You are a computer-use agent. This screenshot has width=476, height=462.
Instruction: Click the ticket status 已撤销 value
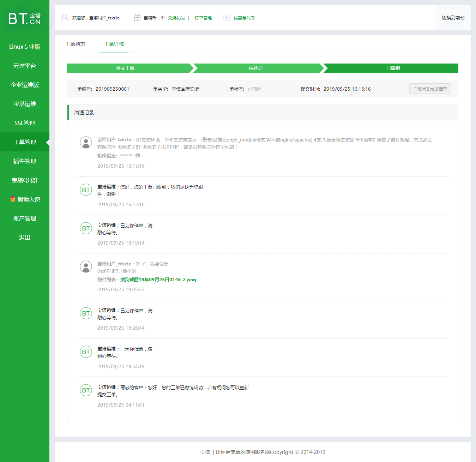pyautogui.click(x=254, y=89)
